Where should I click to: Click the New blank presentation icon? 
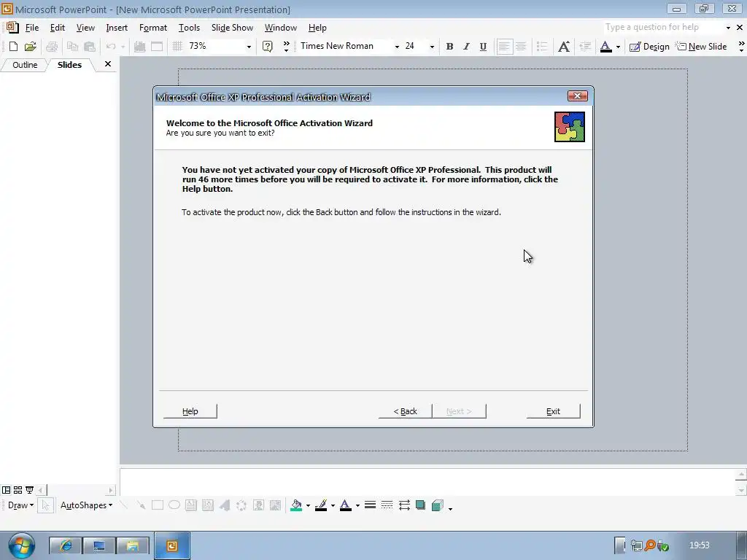(x=13, y=46)
